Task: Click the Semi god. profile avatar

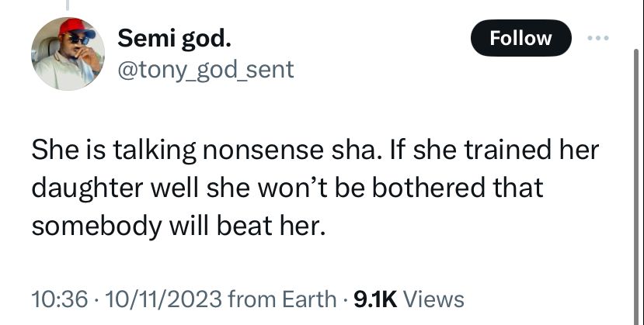Action: (x=68, y=54)
